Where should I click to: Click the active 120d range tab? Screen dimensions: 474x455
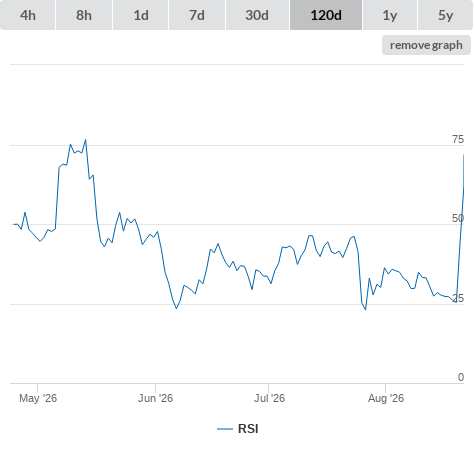326,15
